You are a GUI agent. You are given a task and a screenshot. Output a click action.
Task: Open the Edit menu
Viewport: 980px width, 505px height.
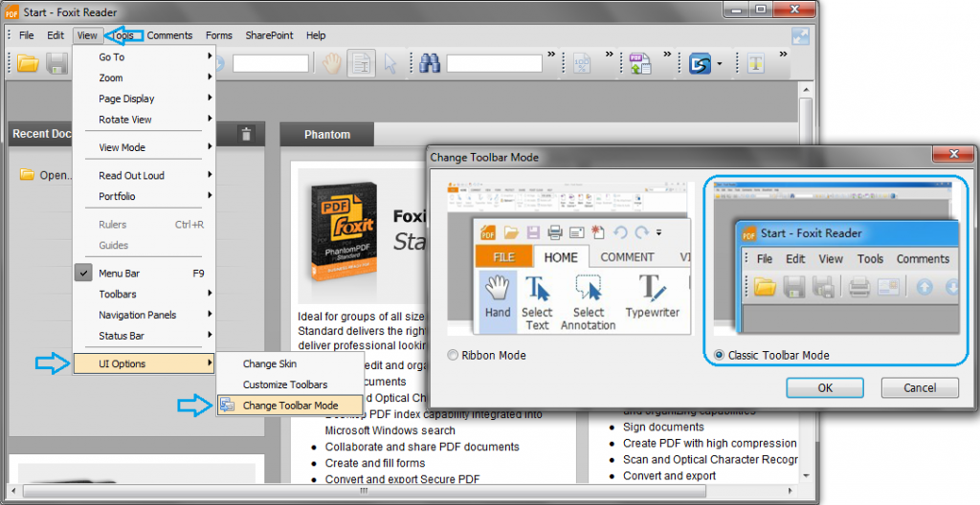tap(56, 35)
